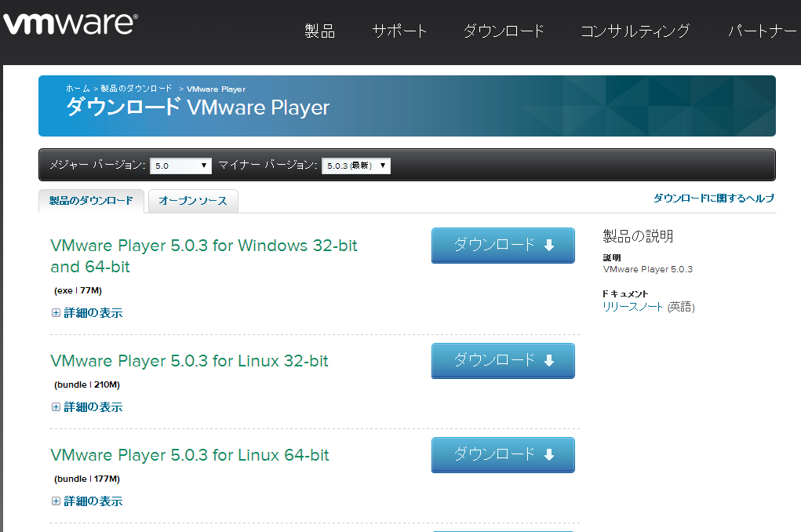Click the 製品の説明 heading
Screen dimensions: 801x532
pyautogui.click(x=638, y=236)
